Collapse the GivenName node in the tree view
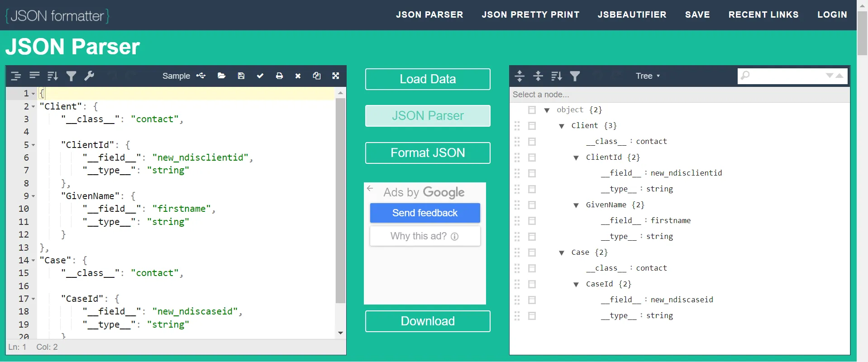 click(576, 205)
